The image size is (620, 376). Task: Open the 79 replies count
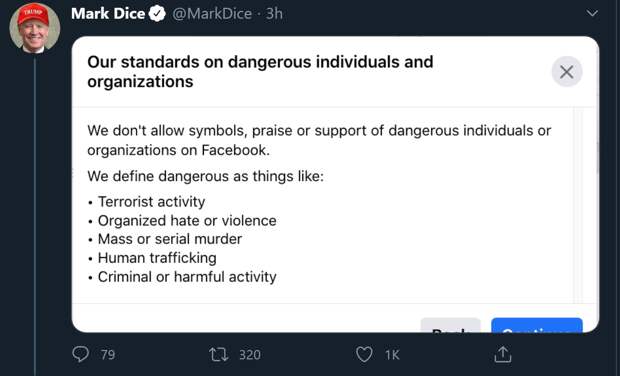[108, 355]
